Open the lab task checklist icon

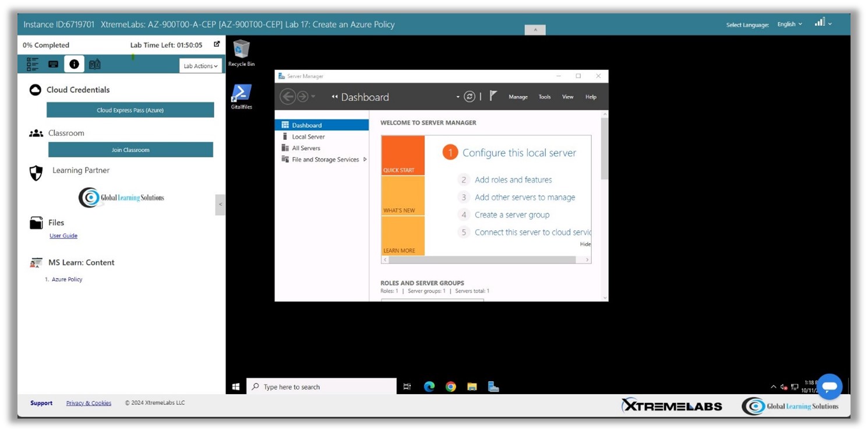(x=33, y=64)
